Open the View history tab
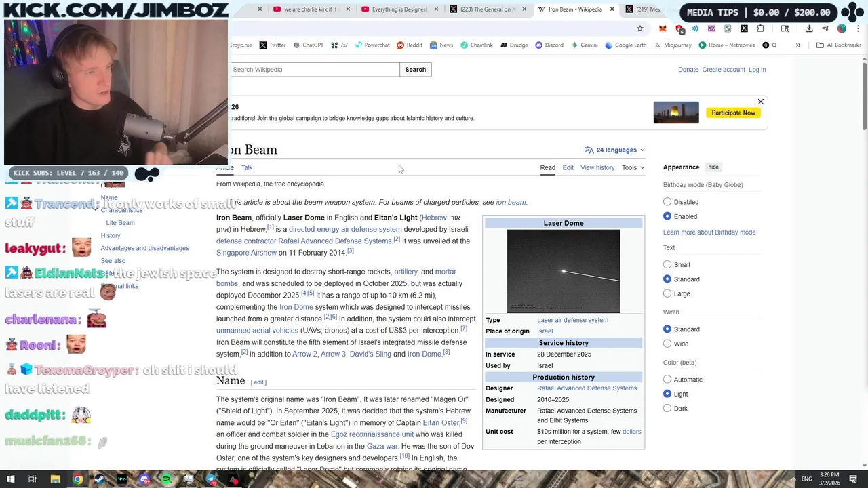Viewport: 868px width, 488px height. pyautogui.click(x=597, y=167)
